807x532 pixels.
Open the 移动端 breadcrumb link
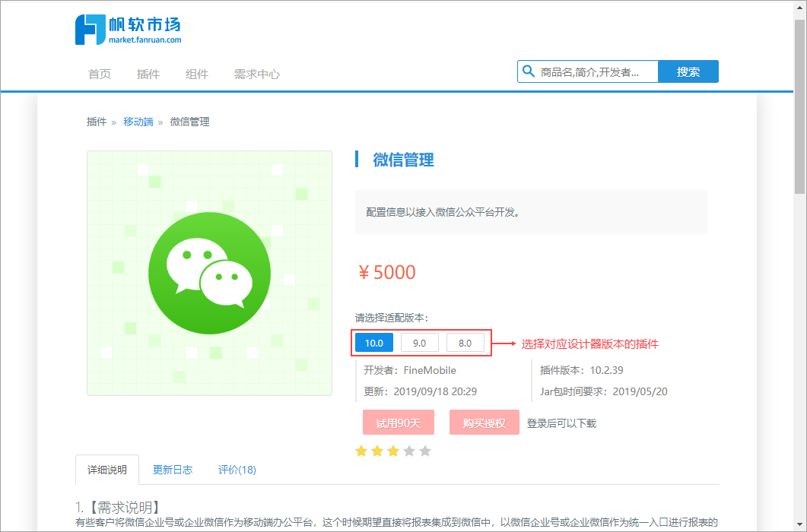(138, 122)
